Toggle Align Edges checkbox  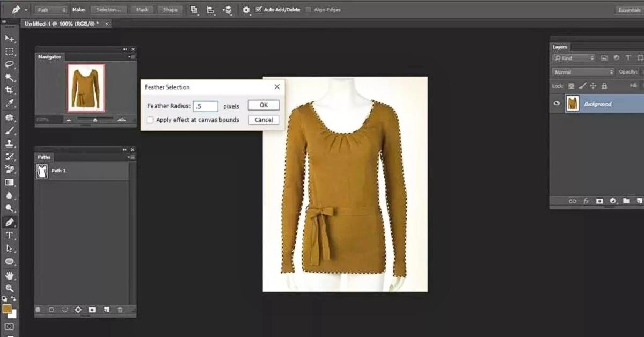(309, 10)
